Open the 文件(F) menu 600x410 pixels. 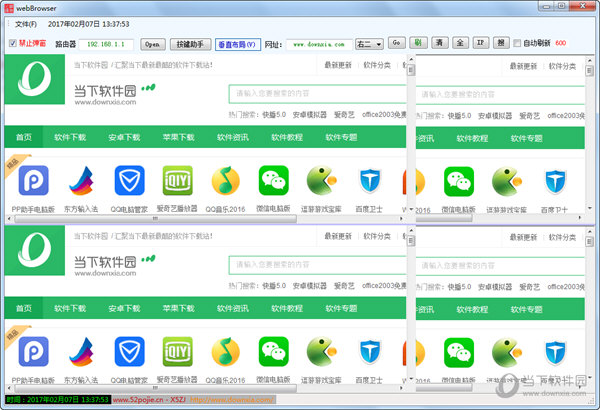pyautogui.click(x=26, y=24)
